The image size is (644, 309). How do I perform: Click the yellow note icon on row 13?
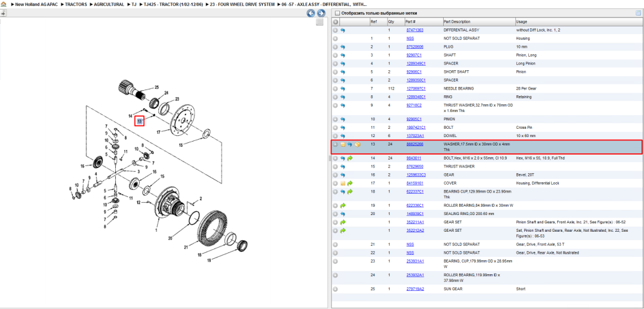tap(343, 145)
